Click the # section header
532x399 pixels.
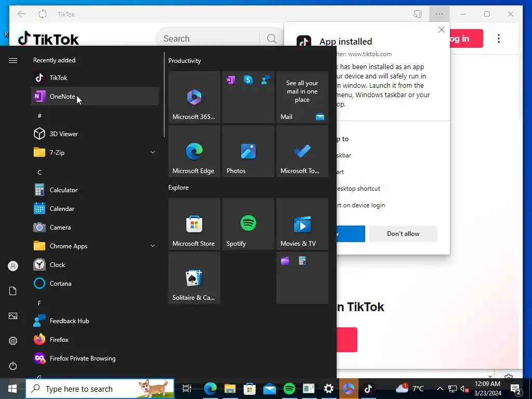pos(39,116)
